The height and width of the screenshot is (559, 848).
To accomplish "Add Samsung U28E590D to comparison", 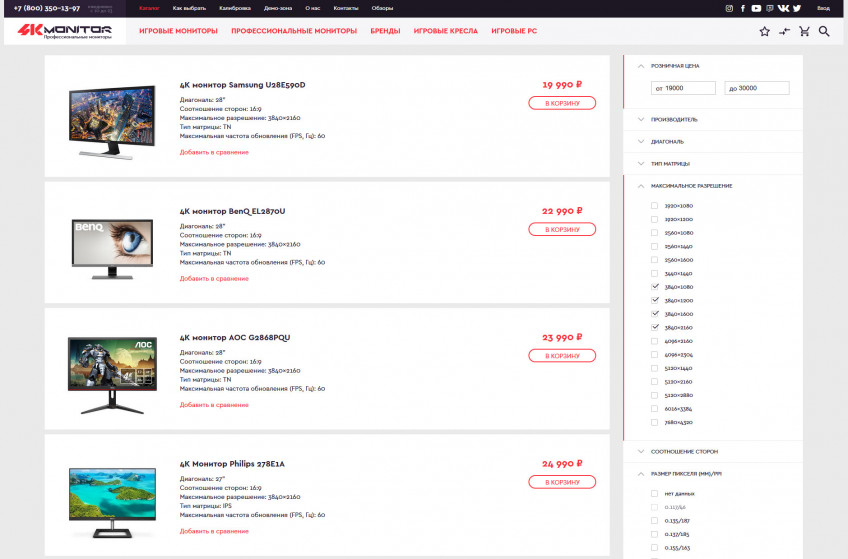I will (214, 152).
